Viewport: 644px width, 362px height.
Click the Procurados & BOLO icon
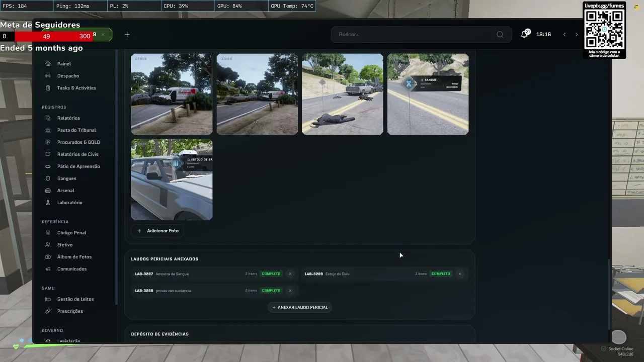(48, 142)
